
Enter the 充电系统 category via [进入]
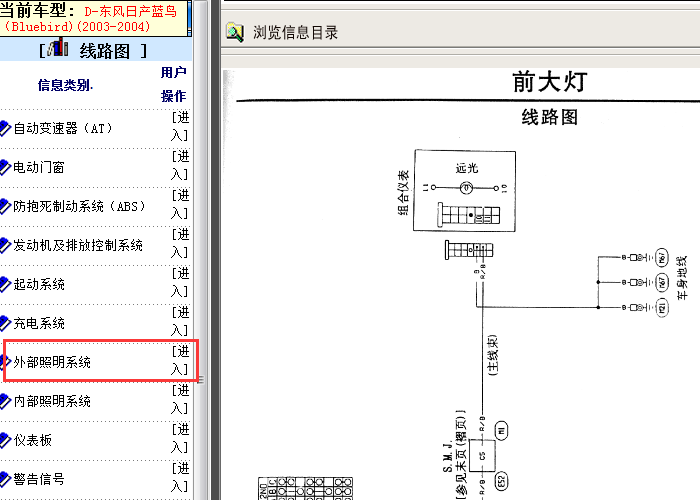tap(180, 321)
